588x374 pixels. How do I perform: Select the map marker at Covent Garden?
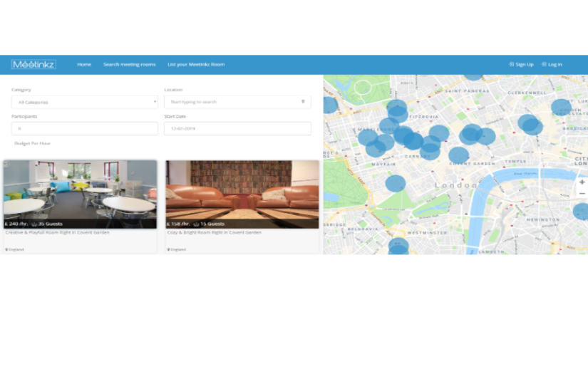pos(458,155)
